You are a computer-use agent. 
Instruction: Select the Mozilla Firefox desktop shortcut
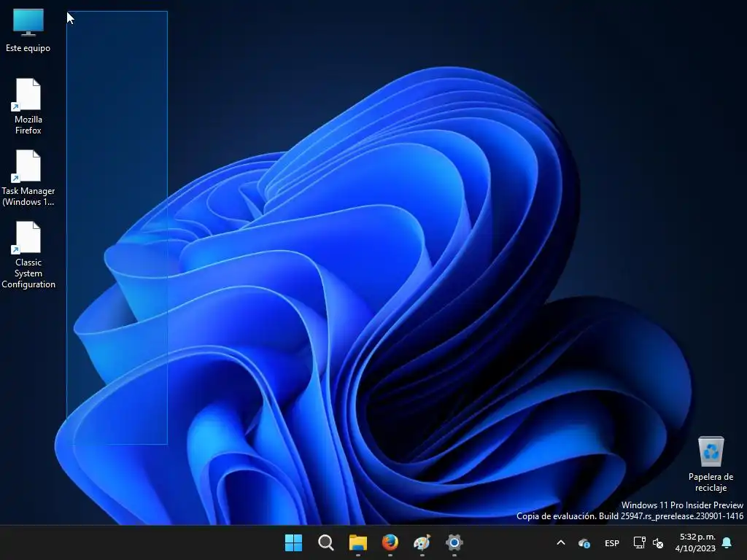(x=28, y=106)
